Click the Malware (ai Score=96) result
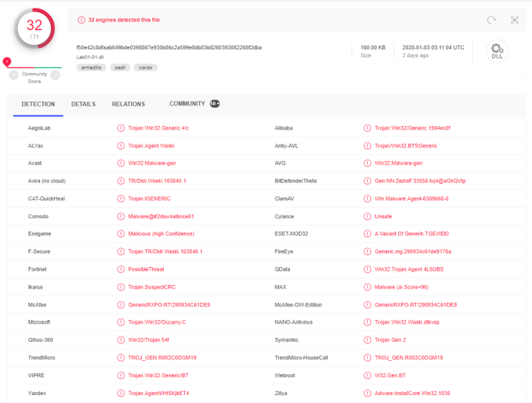Screen dimensions: 532x403 click(402, 287)
